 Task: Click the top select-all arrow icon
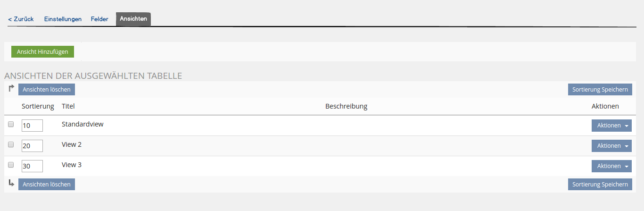coord(12,88)
